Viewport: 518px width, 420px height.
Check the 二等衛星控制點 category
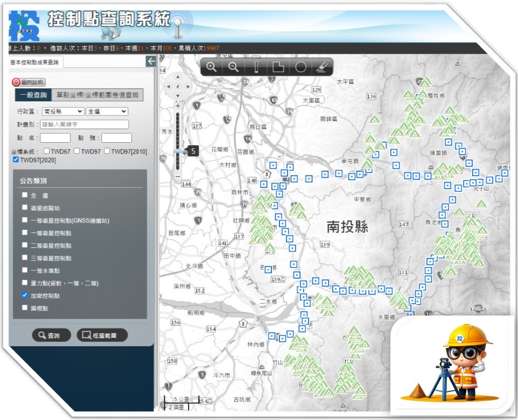click(x=24, y=245)
